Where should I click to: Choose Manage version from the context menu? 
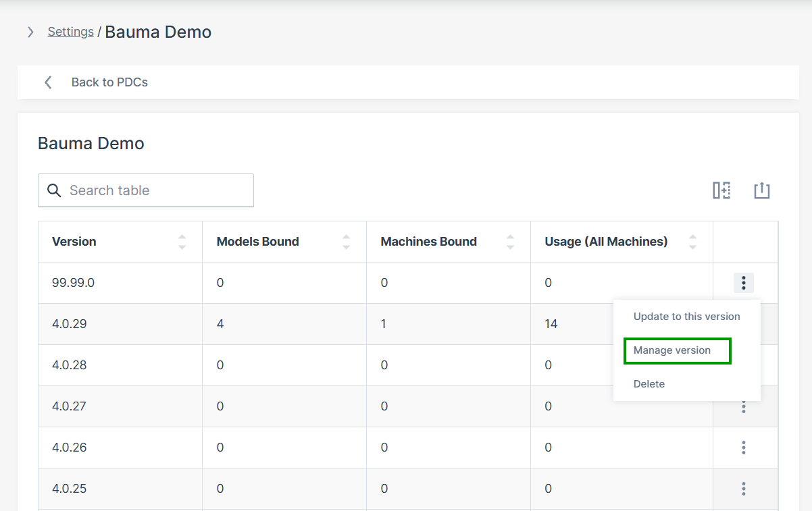tap(672, 350)
